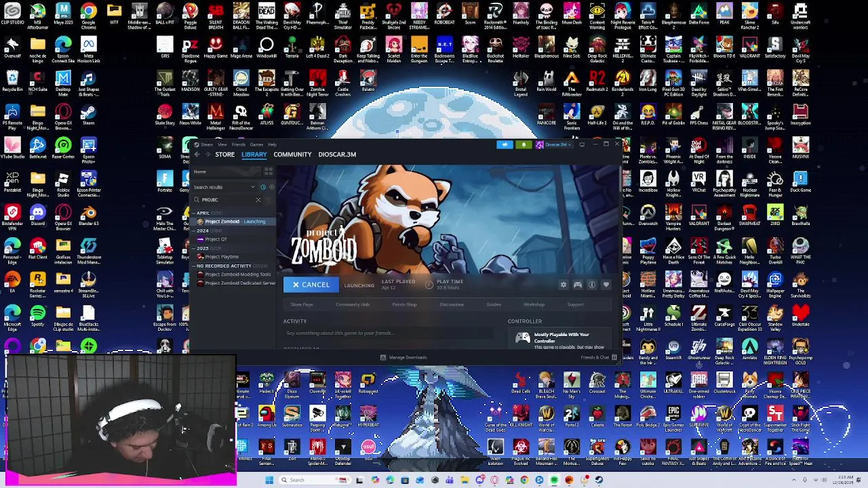Open the Support link

[x=575, y=304]
